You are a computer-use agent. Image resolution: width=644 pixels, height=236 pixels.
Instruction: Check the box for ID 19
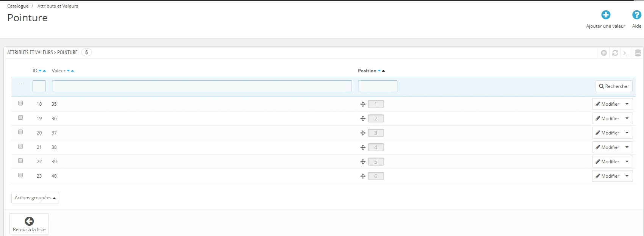20,117
